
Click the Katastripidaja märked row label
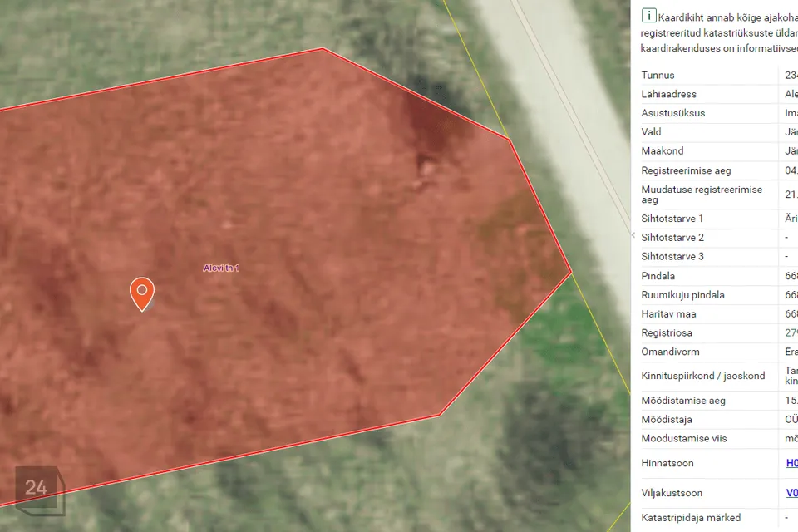(691, 518)
